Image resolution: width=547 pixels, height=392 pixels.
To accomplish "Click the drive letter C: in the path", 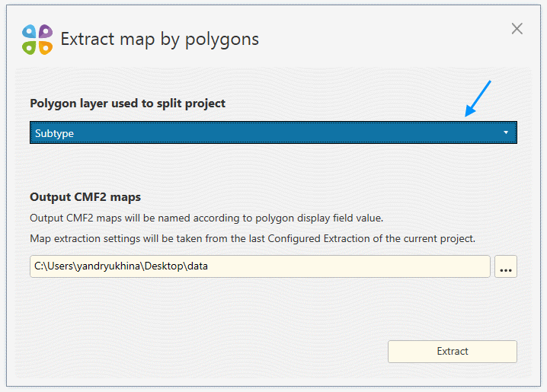I will pos(38,267).
